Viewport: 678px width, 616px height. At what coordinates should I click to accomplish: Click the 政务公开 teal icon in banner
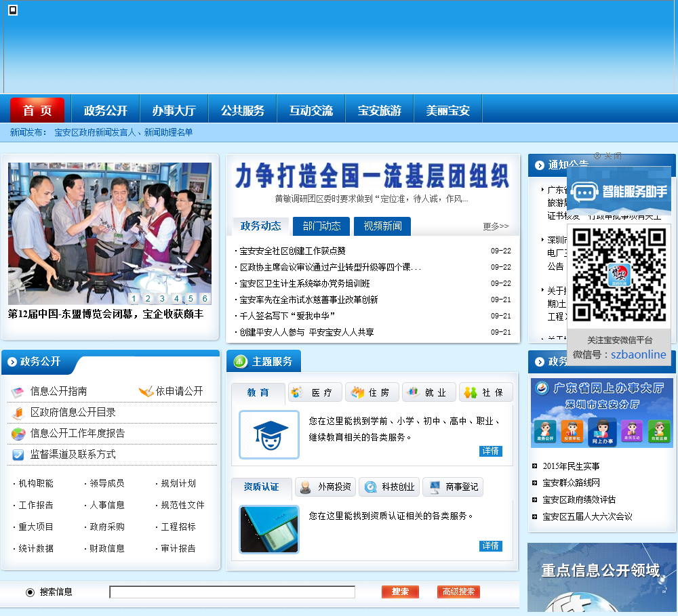tap(545, 431)
